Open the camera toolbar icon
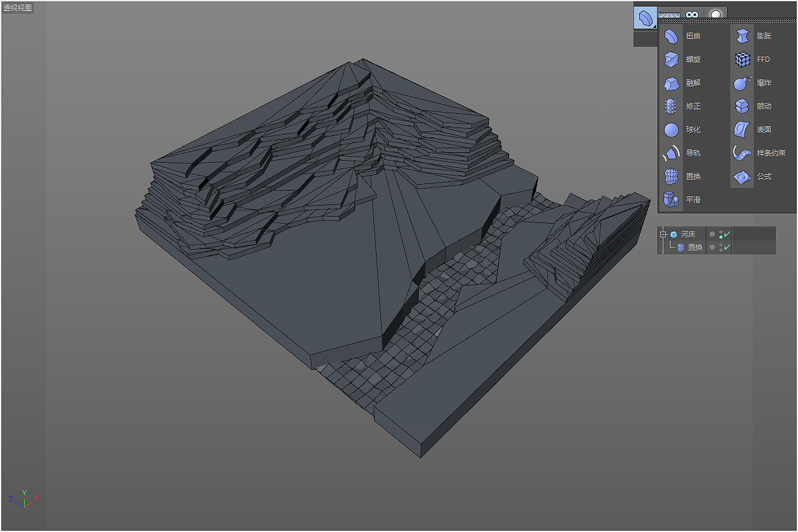The image size is (798, 532). click(692, 14)
